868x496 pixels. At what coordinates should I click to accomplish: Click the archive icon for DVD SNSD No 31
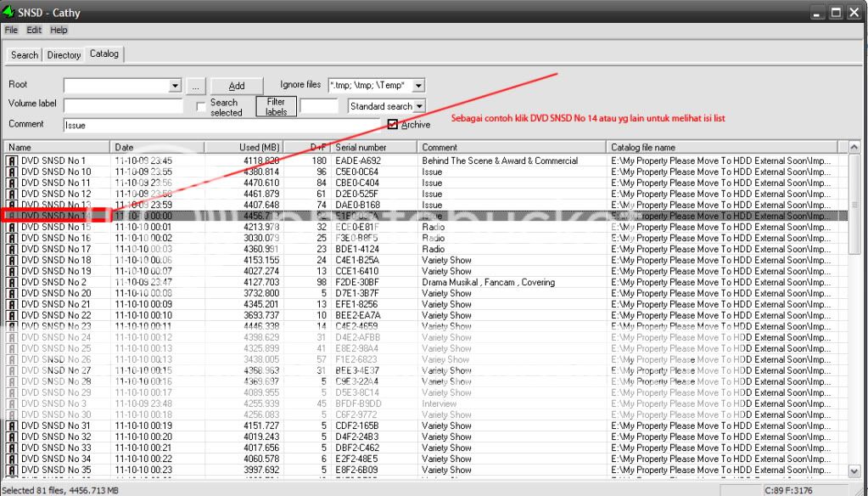[x=12, y=426]
